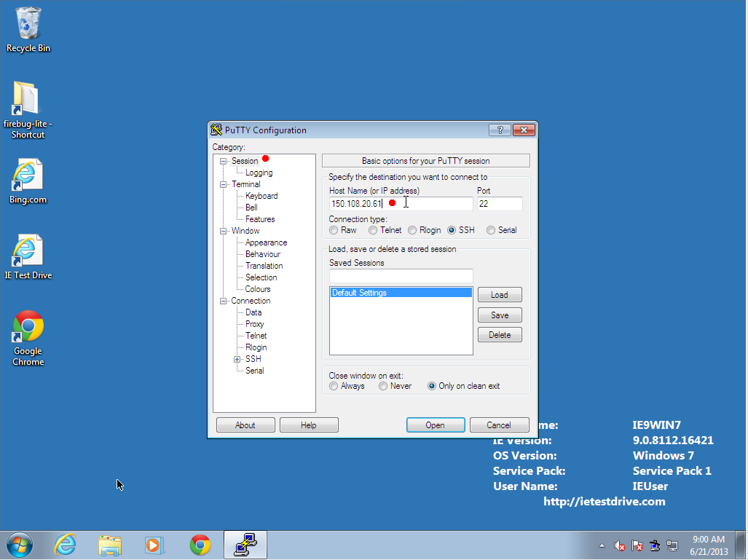Open the Google Chrome desktop icon
The width and height of the screenshot is (748, 560).
pyautogui.click(x=28, y=328)
